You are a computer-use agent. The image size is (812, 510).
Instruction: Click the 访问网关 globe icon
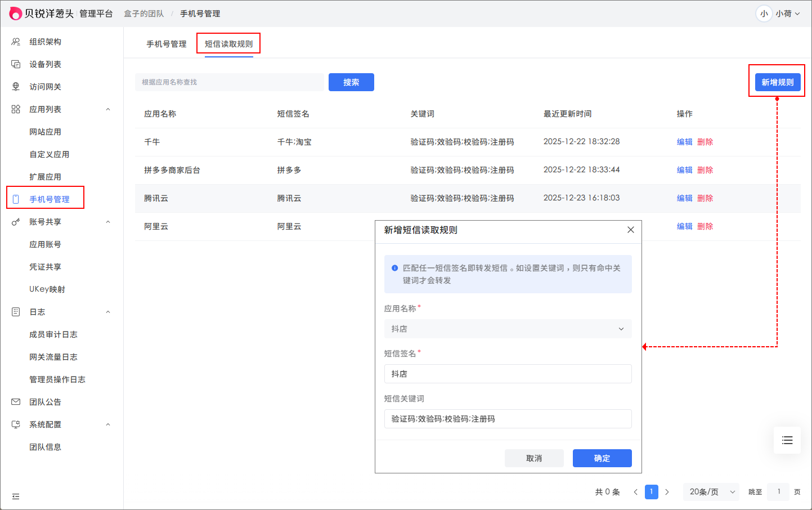16,87
